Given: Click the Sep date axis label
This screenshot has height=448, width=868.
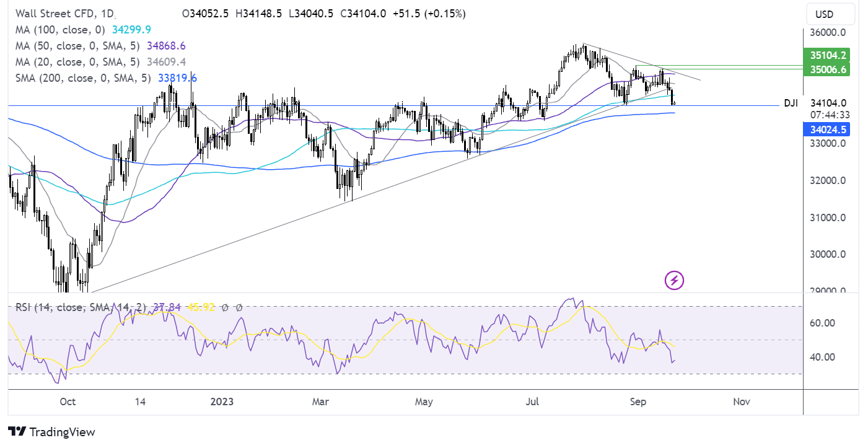Looking at the screenshot, I should click(638, 402).
